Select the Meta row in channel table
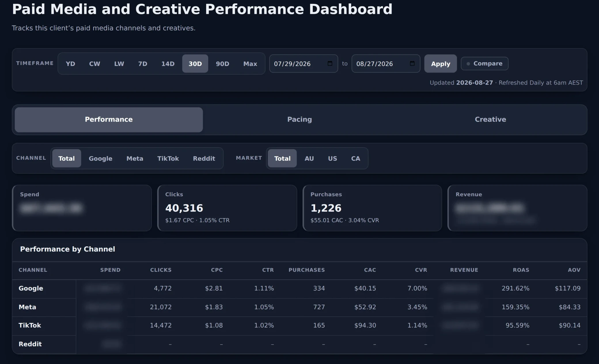 click(299, 307)
